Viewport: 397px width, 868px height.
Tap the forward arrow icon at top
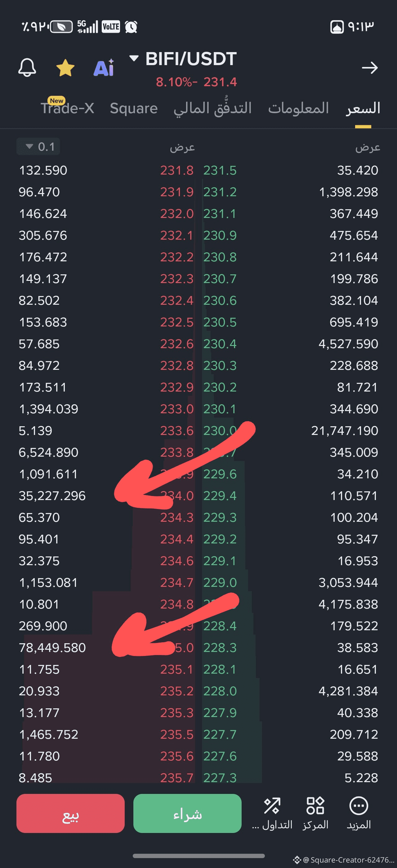coord(370,68)
